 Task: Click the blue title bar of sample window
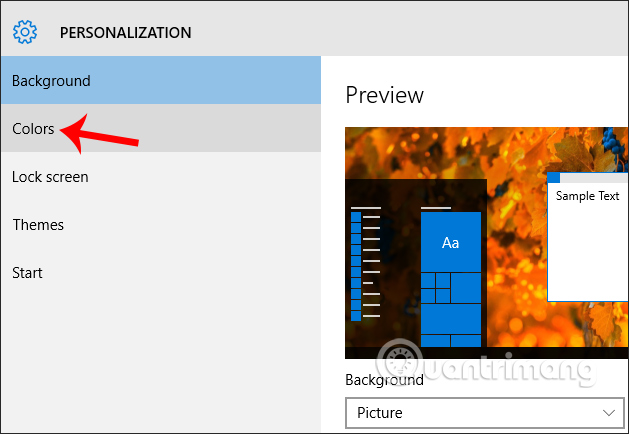click(x=590, y=177)
